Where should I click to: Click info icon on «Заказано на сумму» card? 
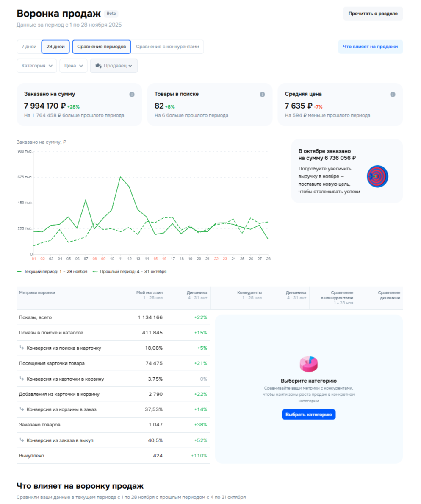132,95
